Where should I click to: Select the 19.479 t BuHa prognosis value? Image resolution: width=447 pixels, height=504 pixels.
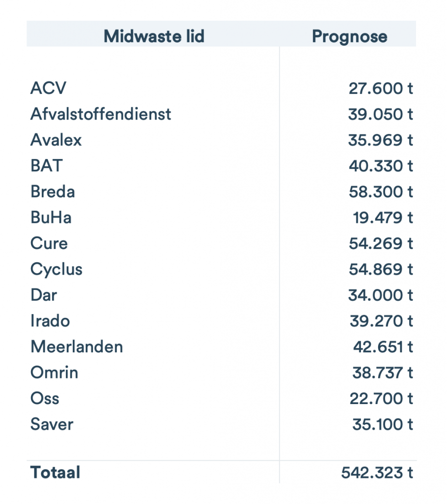pos(383,217)
